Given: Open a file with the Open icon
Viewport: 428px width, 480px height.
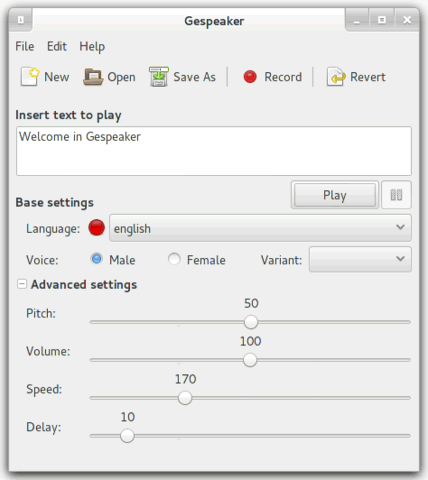Looking at the screenshot, I should tap(93, 77).
